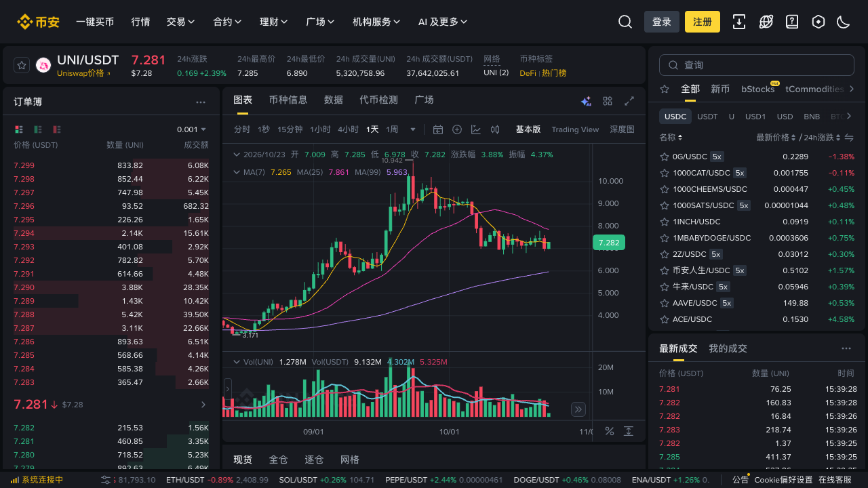Screen dimensions: 868x488
Task: Select the 新币 market tab
Action: click(720, 89)
